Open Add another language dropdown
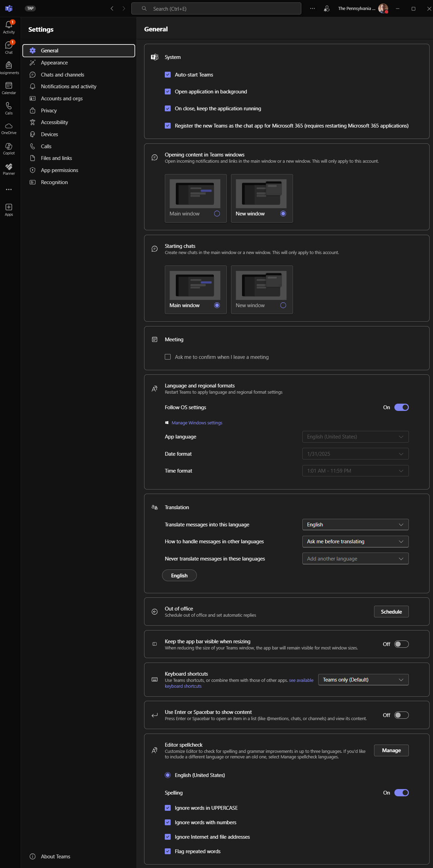This screenshot has width=433, height=868. pos(355,558)
